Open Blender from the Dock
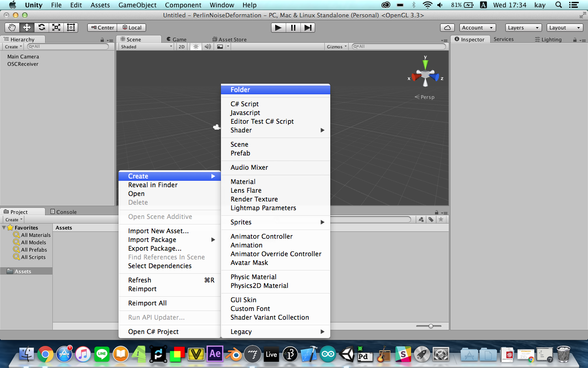The image size is (588, 368). pos(234,354)
